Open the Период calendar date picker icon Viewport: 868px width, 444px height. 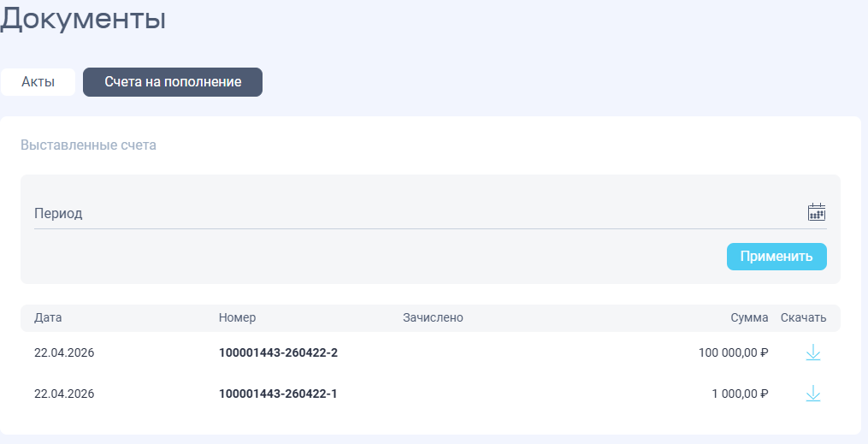point(817,212)
